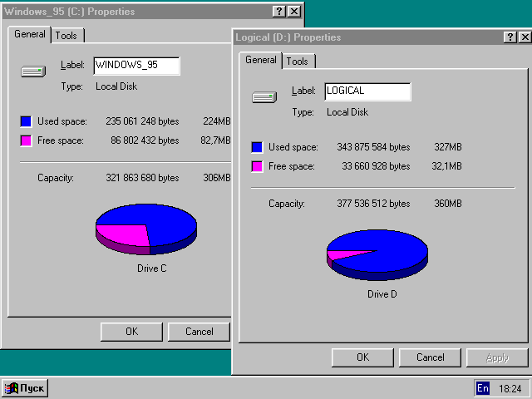Click blue Used space swatch for drive D
Screen dimensions: 532x399
coord(257,147)
